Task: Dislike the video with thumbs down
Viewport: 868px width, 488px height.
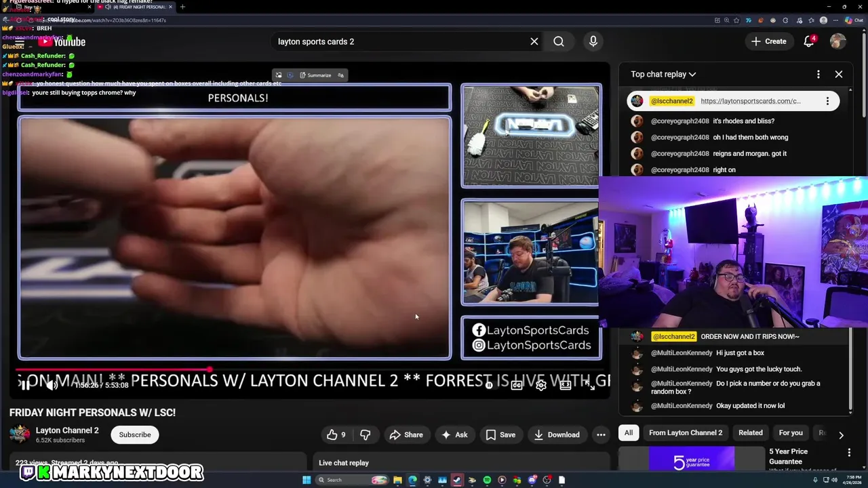Action: 366,434
